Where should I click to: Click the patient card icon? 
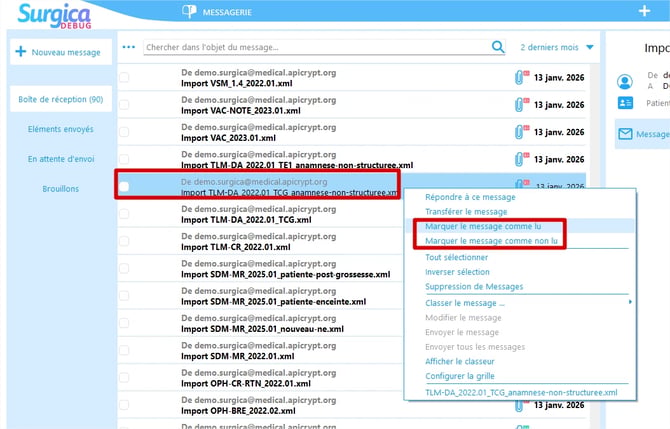[625, 103]
